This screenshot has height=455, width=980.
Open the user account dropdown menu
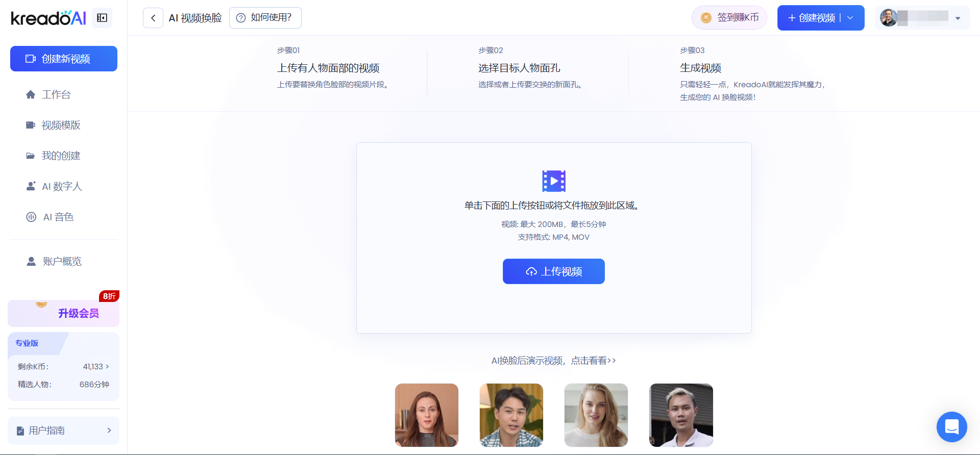tap(958, 18)
